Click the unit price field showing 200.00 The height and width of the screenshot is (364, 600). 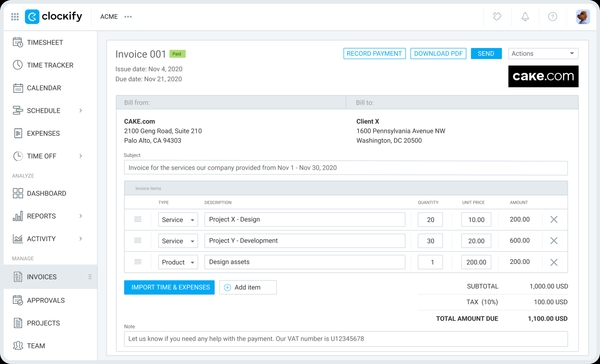[476, 262]
